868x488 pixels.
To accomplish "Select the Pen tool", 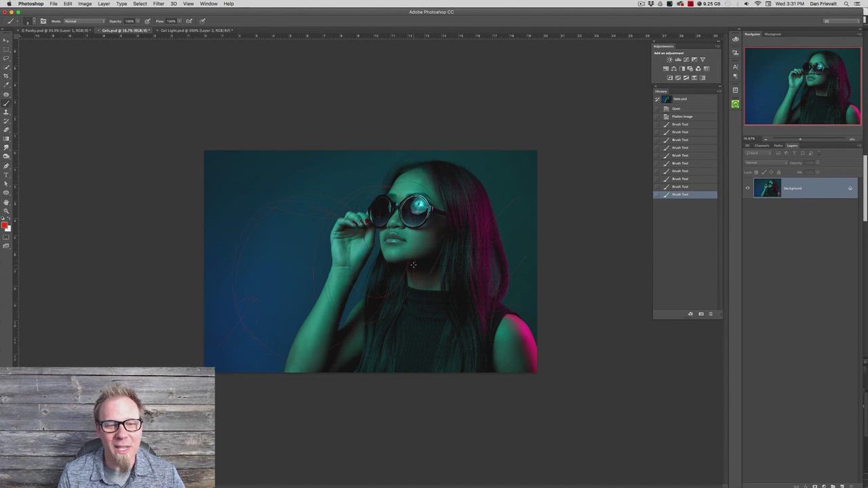I will [x=6, y=165].
